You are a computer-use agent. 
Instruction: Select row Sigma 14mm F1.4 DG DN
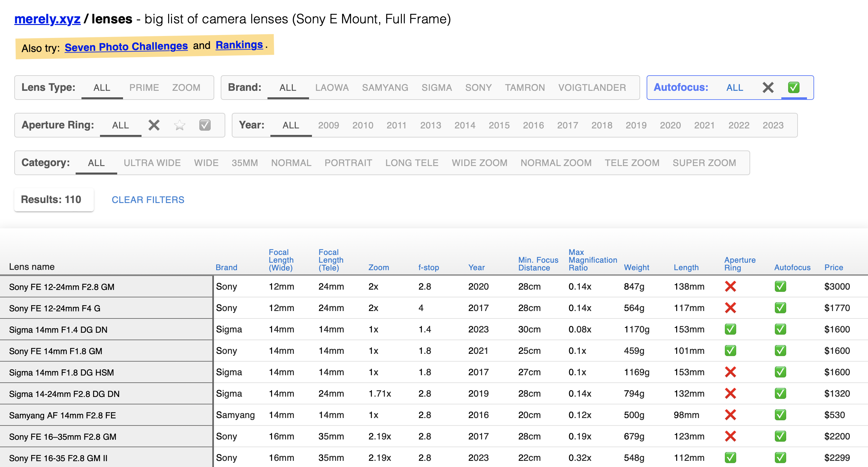(x=434, y=329)
